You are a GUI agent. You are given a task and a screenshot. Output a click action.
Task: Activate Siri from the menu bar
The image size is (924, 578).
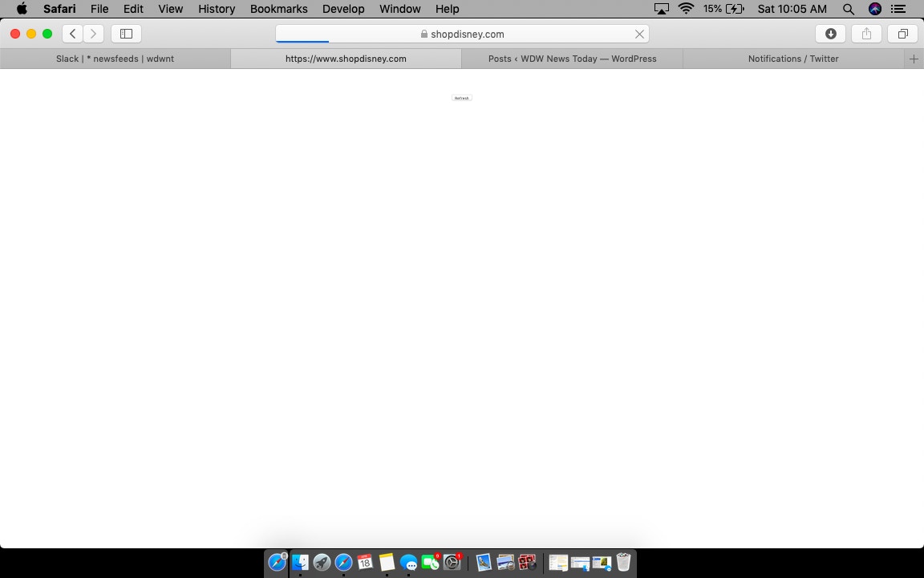tap(875, 9)
